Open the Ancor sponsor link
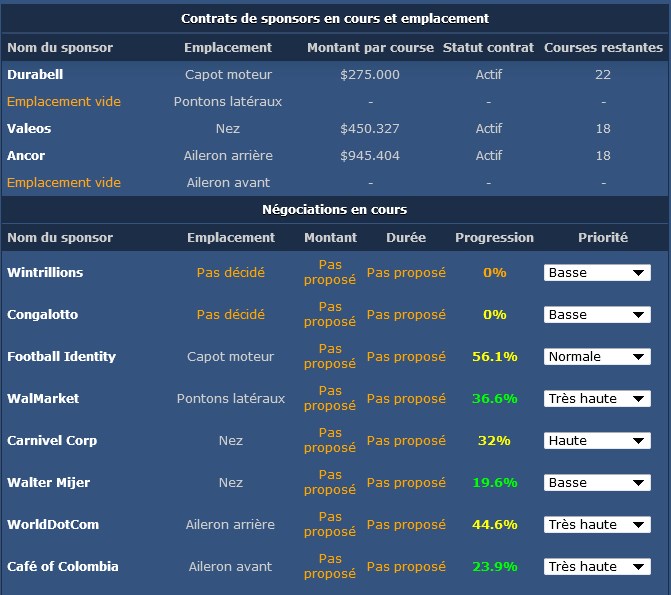 point(26,155)
